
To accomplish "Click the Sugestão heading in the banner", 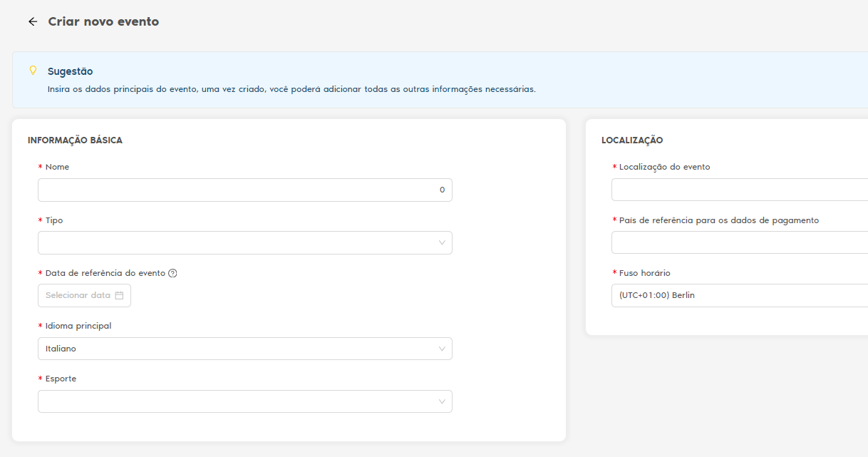I will click(70, 71).
